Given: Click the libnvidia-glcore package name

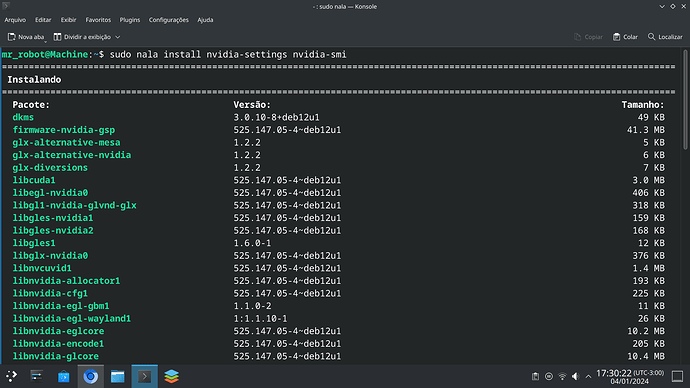Looking at the screenshot, I should 55,356.
